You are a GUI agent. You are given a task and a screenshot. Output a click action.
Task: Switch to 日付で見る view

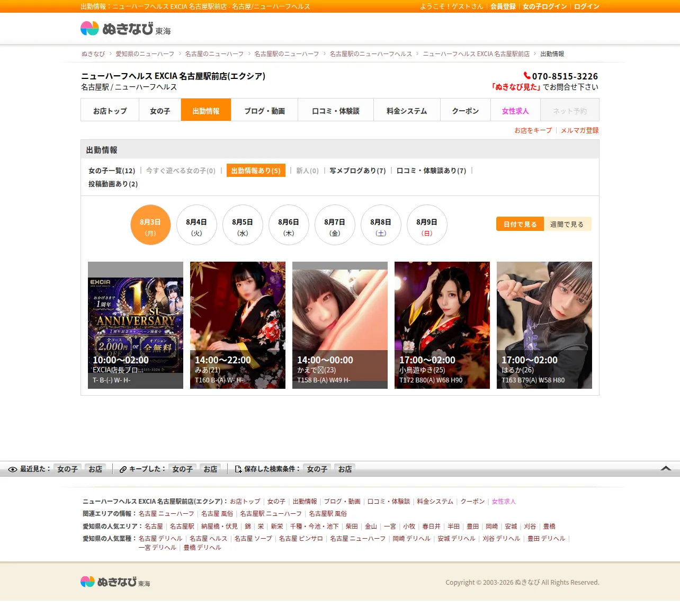[520, 224]
